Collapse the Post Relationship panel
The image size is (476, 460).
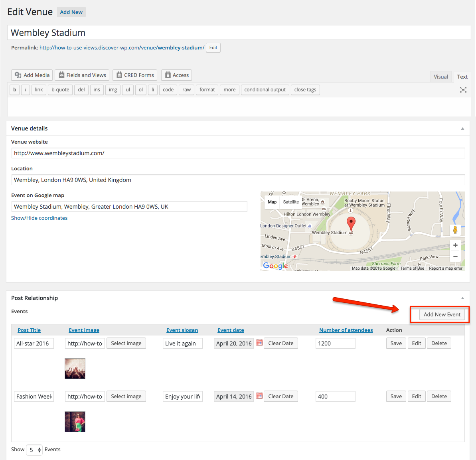463,298
